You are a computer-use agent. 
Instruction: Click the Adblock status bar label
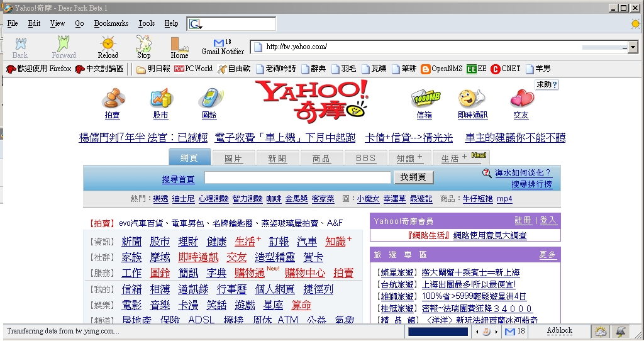559,331
